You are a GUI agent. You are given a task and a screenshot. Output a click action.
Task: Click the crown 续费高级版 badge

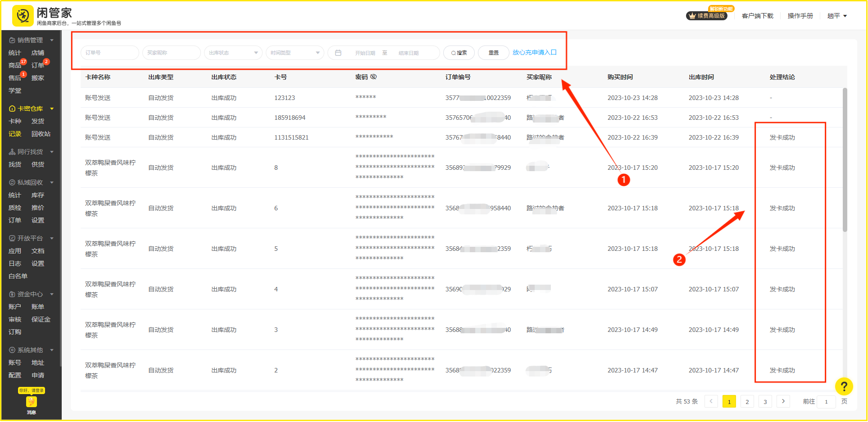pyautogui.click(x=706, y=16)
